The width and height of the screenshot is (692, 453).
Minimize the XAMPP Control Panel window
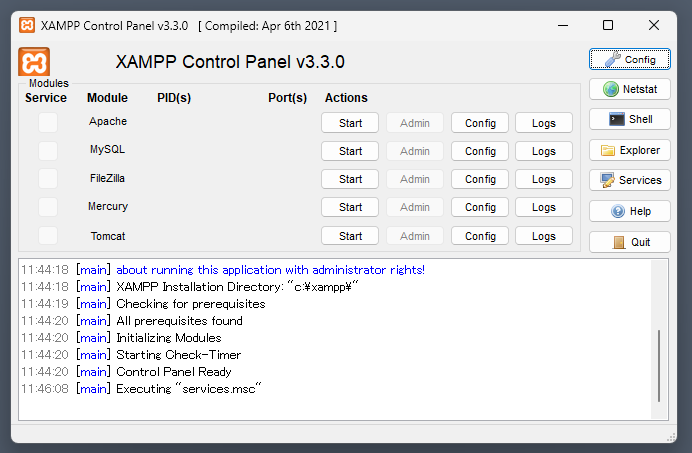pos(563,25)
